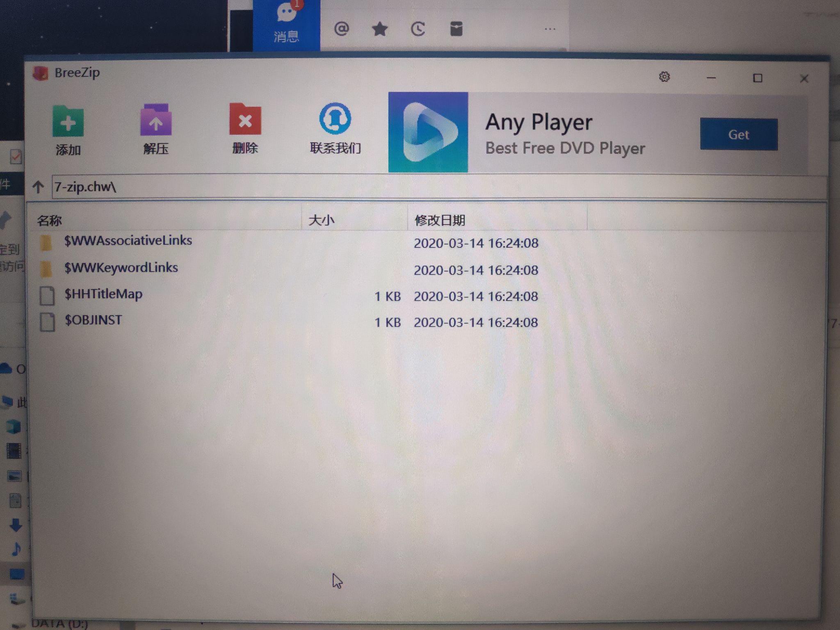Sort by 修改日期 column header
This screenshot has height=630, width=840.
point(440,220)
